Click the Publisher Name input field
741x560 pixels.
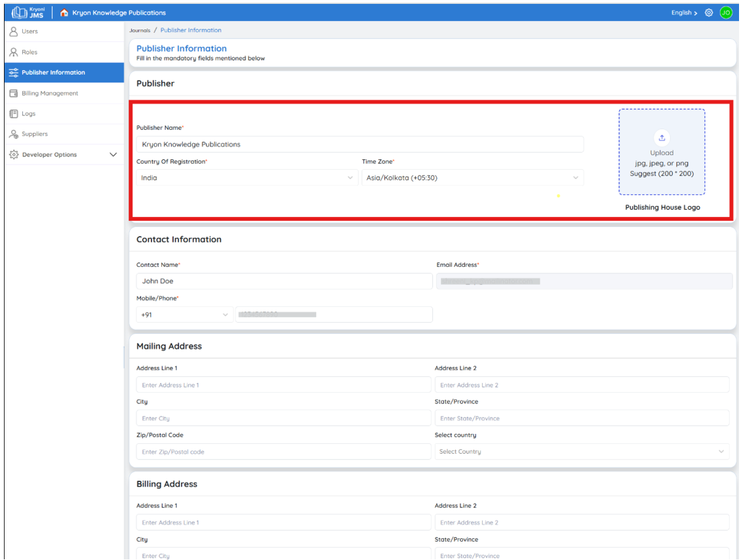pos(360,144)
